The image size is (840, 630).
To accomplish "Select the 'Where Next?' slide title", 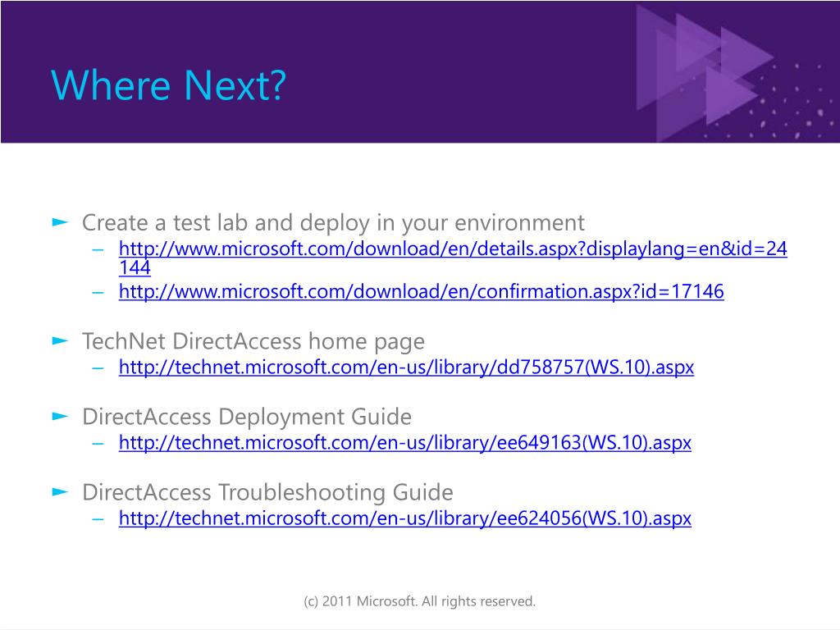I will tap(169, 85).
